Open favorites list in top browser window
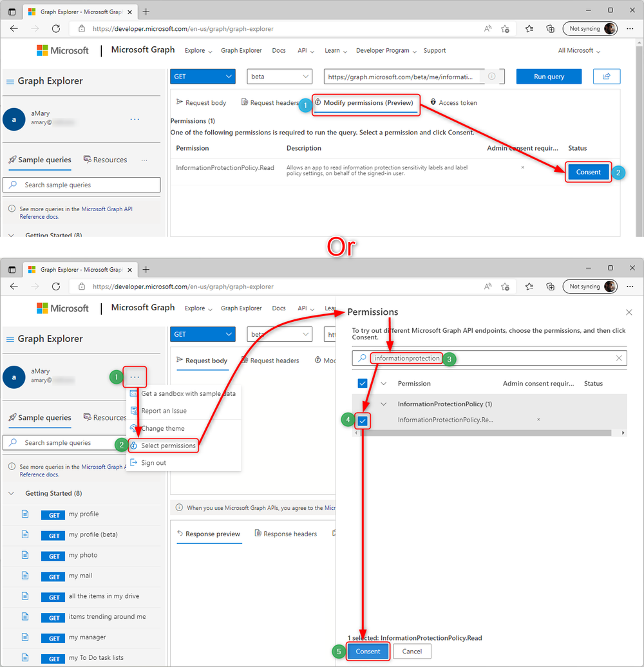Image resolution: width=644 pixels, height=667 pixels. coord(529,28)
